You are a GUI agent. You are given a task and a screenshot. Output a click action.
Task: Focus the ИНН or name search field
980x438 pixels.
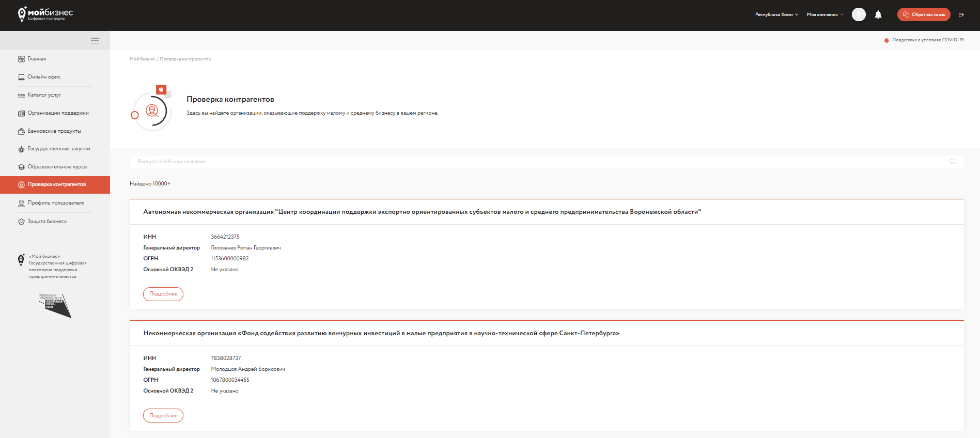[x=537, y=162]
